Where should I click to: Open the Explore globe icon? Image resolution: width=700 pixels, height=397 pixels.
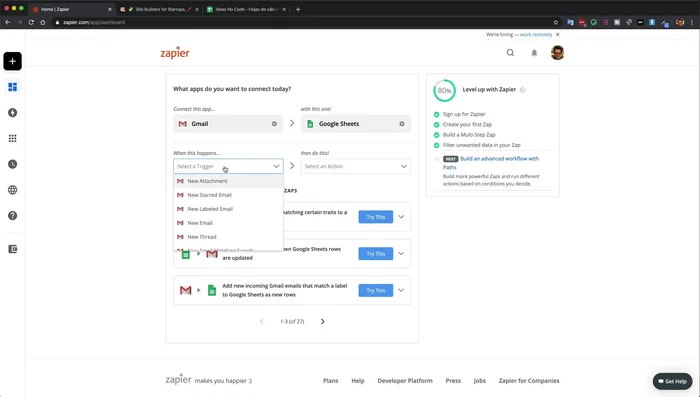pyautogui.click(x=12, y=190)
